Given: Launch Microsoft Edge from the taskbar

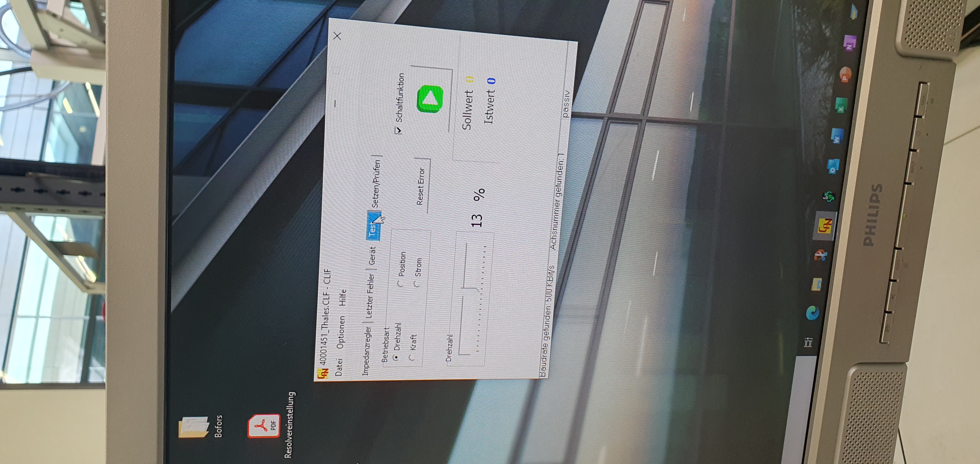Looking at the screenshot, I should pyautogui.click(x=813, y=312).
